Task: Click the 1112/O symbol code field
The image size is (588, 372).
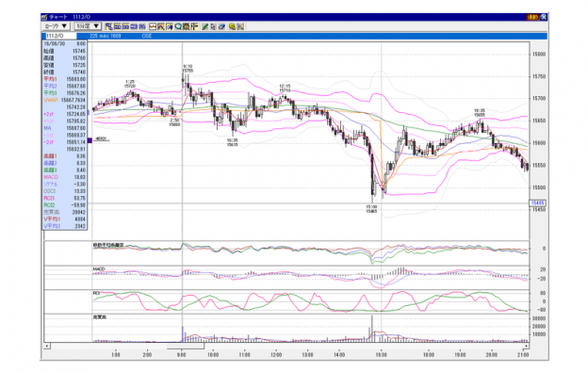Action: coord(60,36)
